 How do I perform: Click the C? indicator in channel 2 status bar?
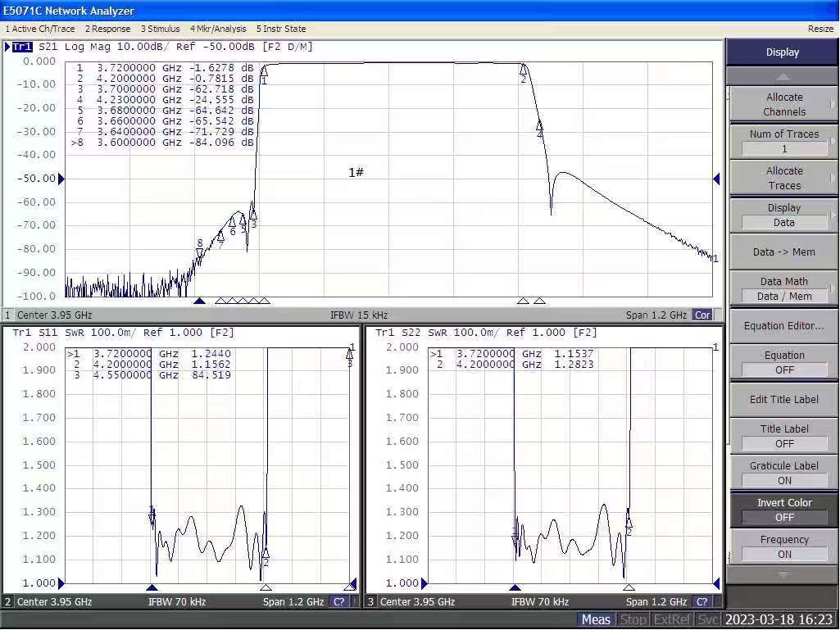click(x=338, y=602)
